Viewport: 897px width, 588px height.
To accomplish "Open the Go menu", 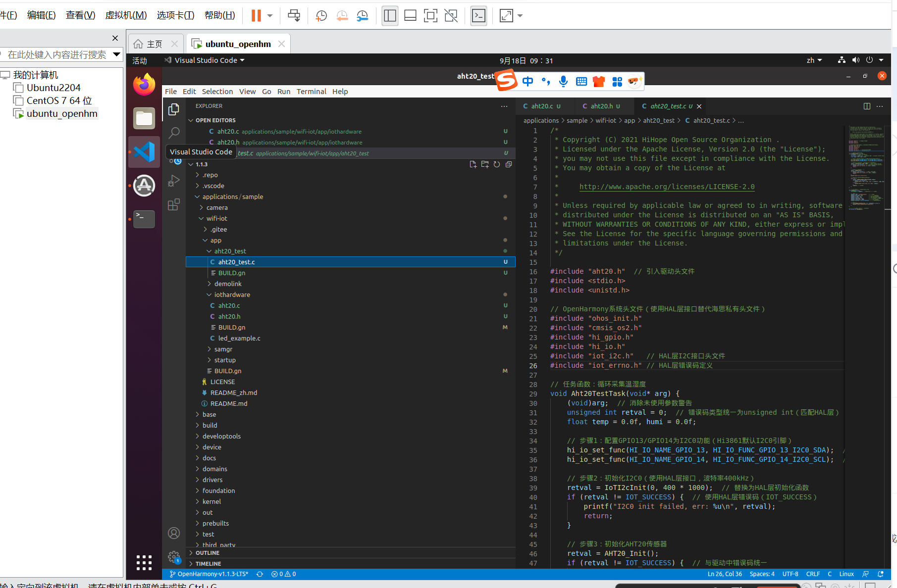I will [x=266, y=92].
